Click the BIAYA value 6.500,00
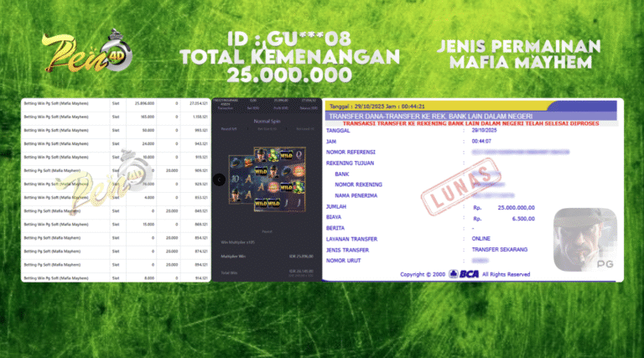 click(x=523, y=219)
